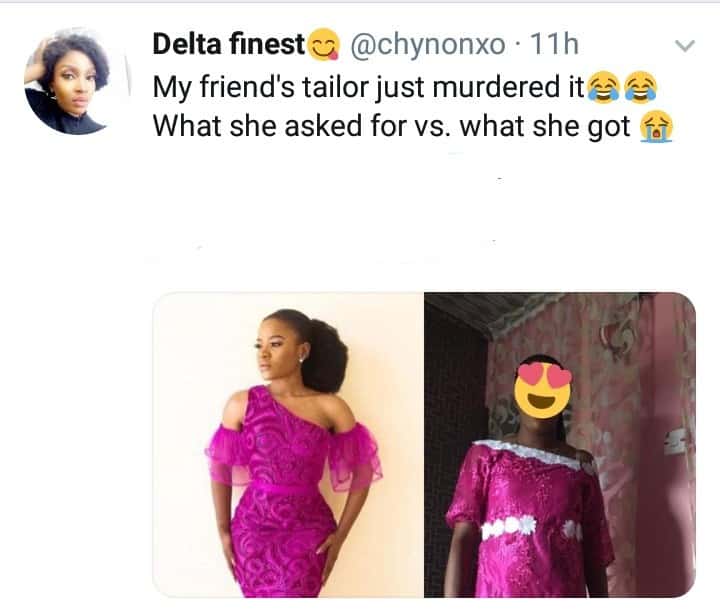Click the first laughing-crying emoji
720x612 pixels.
tap(603, 88)
